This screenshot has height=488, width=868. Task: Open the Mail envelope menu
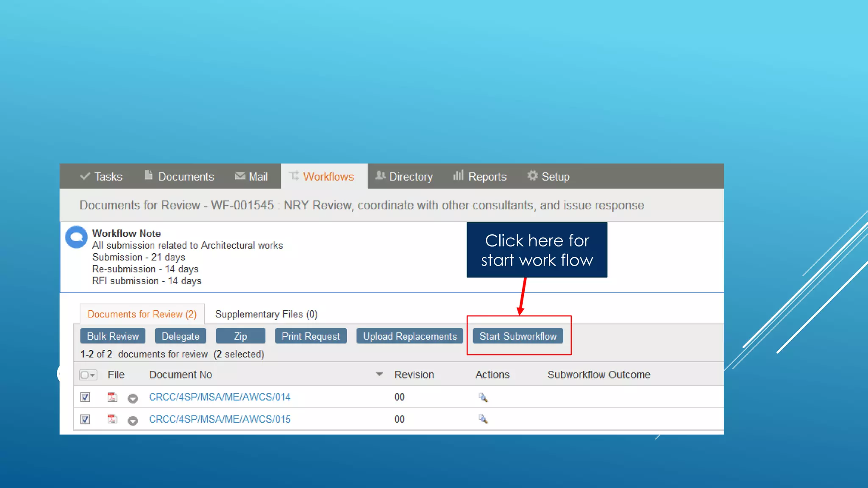251,176
